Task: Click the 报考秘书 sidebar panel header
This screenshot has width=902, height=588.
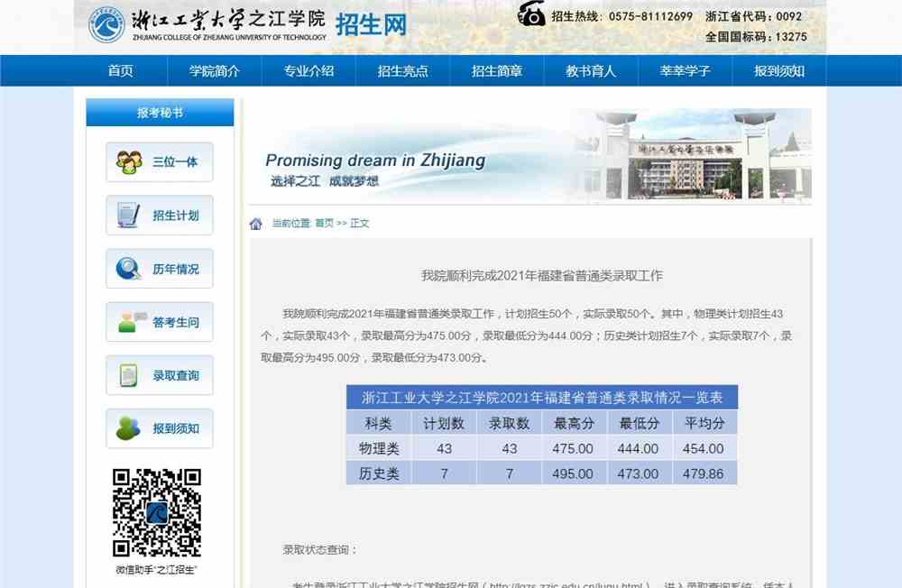Action: click(x=160, y=113)
